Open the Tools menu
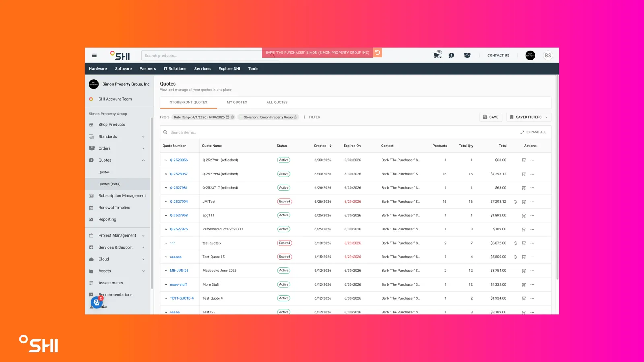The width and height of the screenshot is (644, 362). click(x=253, y=69)
